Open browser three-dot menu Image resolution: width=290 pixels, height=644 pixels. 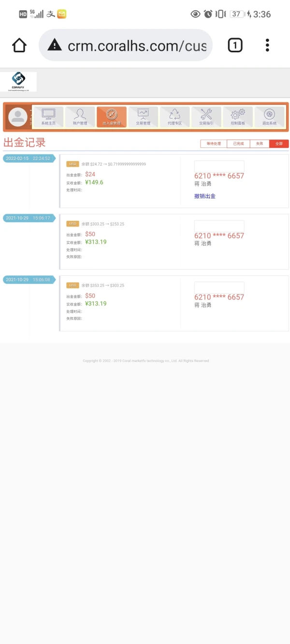(267, 45)
